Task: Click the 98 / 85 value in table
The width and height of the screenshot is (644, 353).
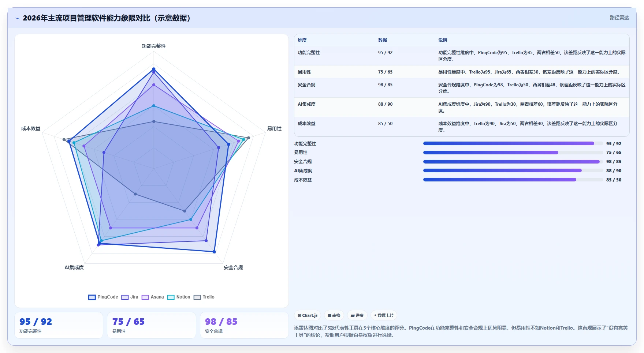Action: click(x=385, y=85)
